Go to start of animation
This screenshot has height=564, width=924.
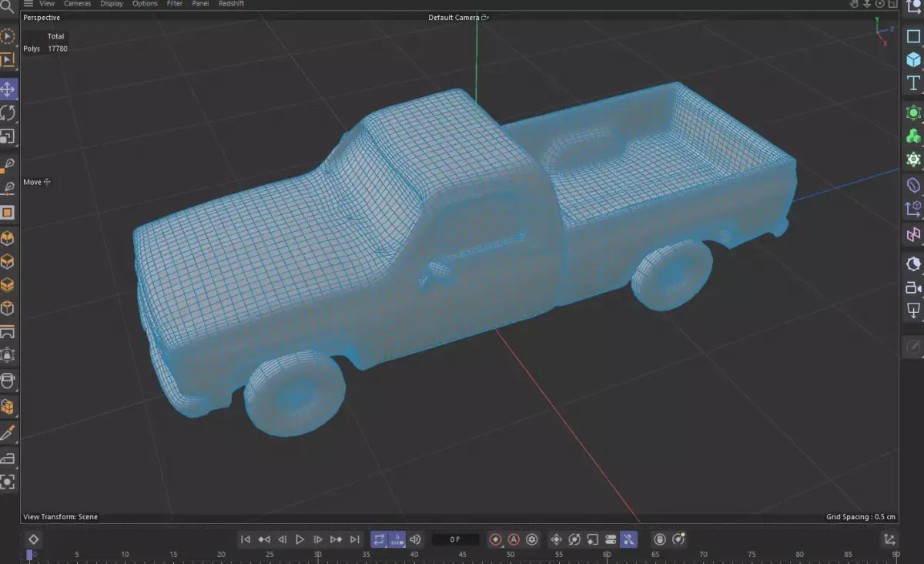[246, 539]
